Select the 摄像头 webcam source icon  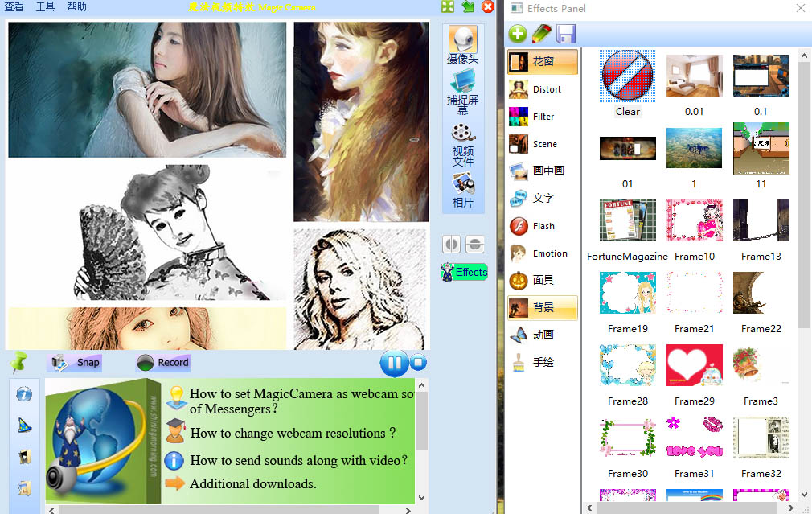tap(463, 45)
